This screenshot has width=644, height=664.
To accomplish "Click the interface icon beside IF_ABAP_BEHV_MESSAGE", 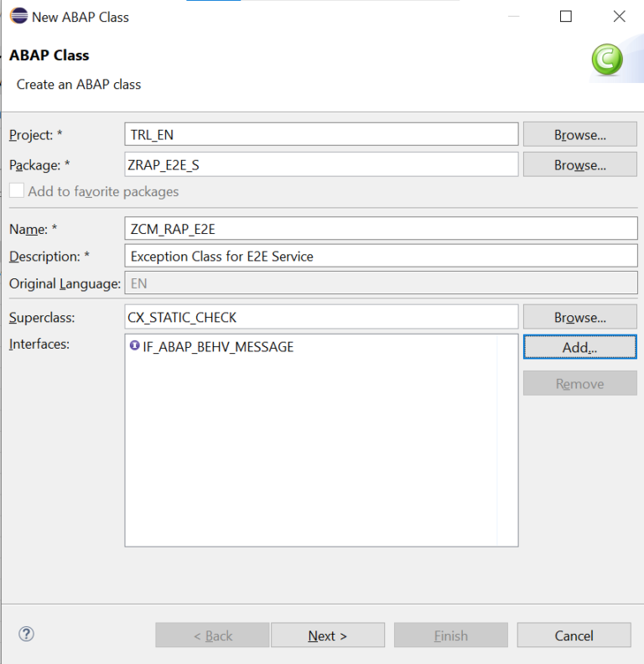I will coord(135,346).
